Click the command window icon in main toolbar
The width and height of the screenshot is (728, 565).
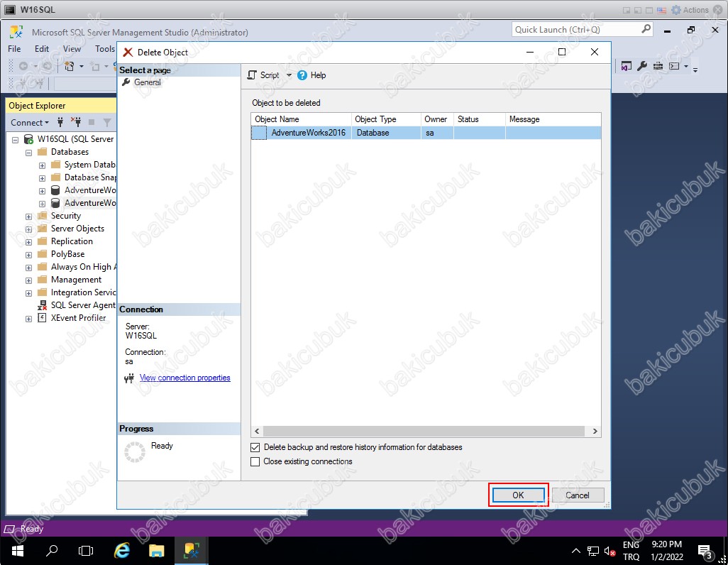coord(674,66)
